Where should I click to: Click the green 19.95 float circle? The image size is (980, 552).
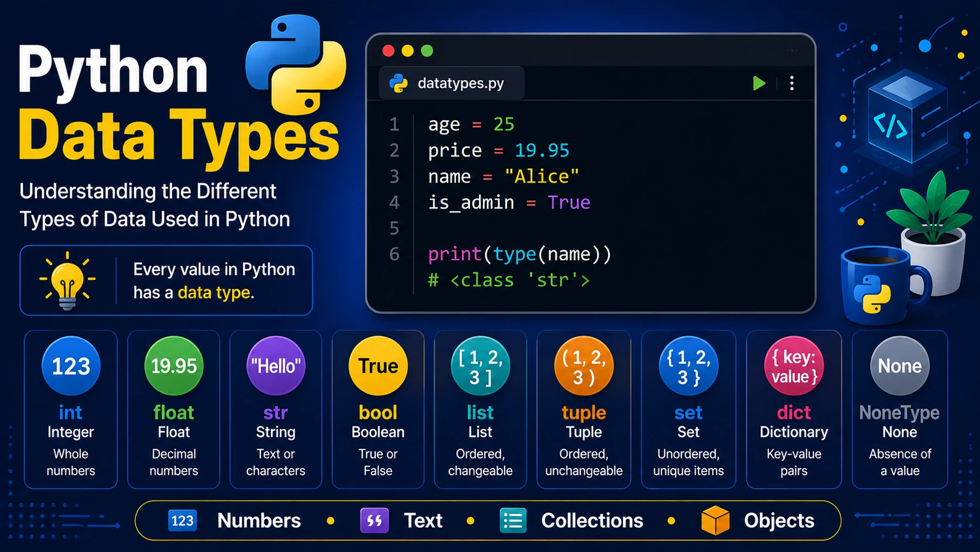[x=173, y=366]
